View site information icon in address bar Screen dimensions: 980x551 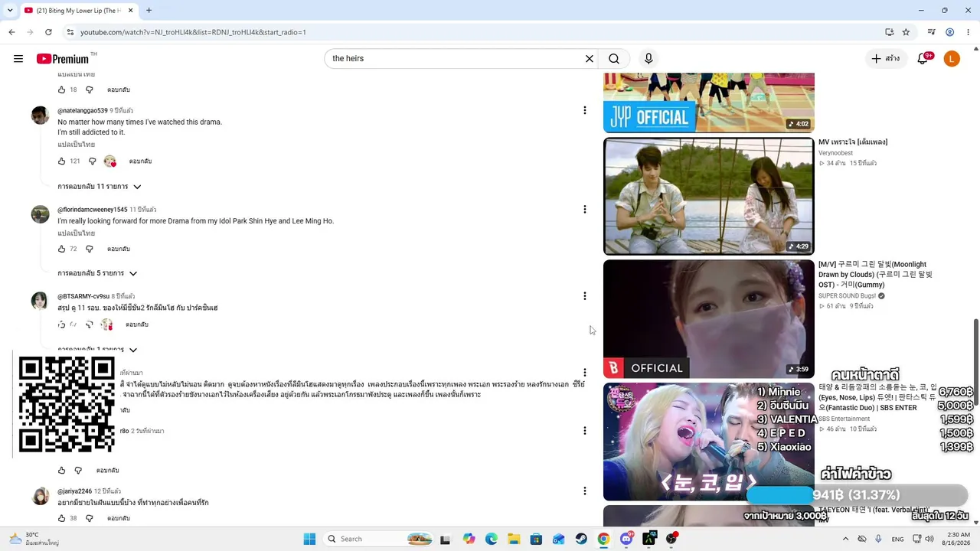click(x=70, y=32)
